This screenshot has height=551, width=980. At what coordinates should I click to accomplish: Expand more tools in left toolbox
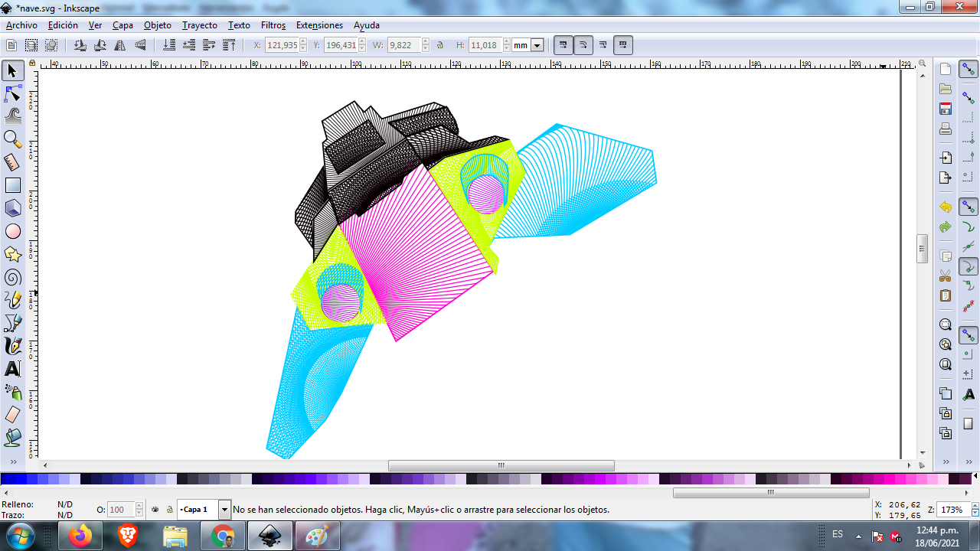[x=13, y=461]
